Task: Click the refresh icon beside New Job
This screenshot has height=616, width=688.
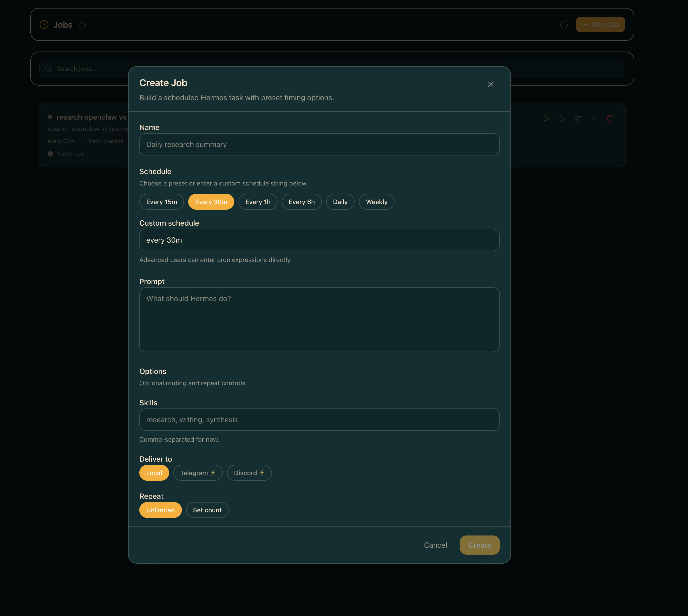Action: [564, 24]
